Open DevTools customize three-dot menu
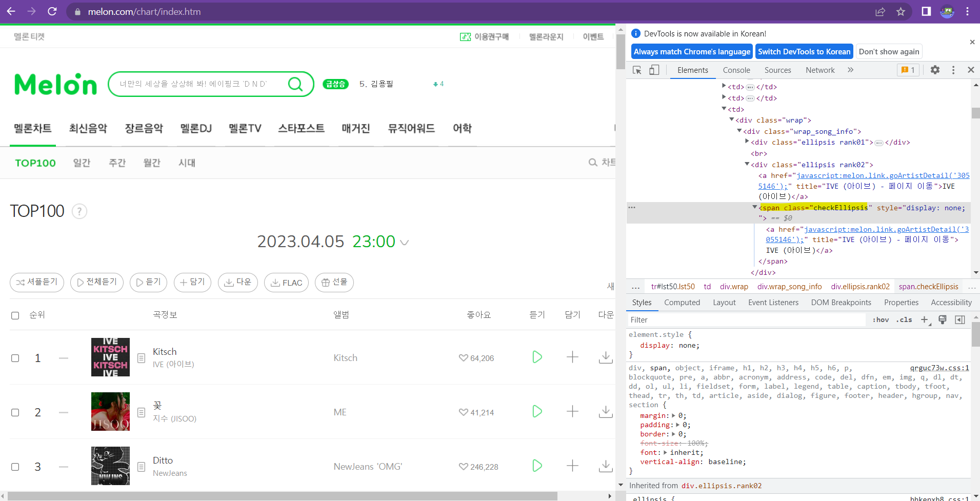This screenshot has width=980, height=501. pos(953,70)
